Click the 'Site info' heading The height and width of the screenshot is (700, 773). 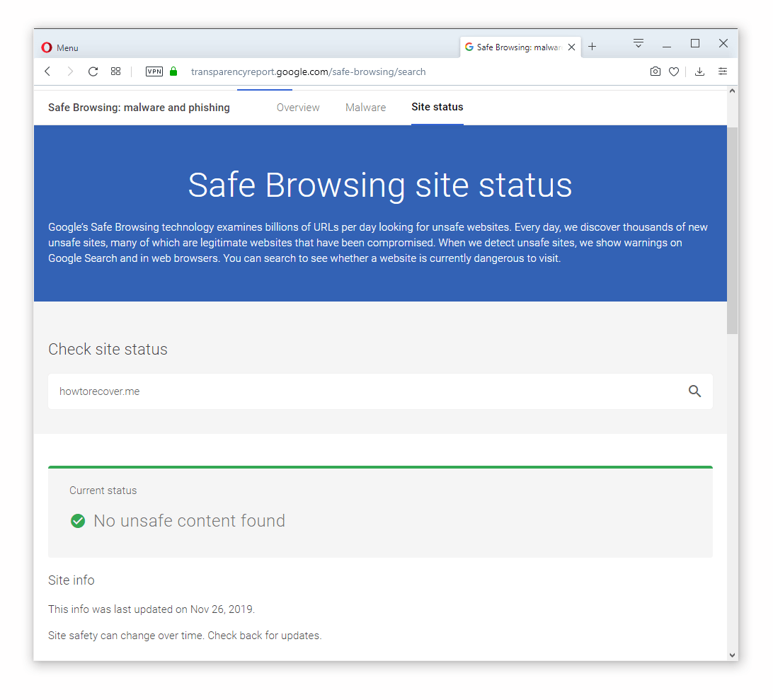click(x=71, y=580)
